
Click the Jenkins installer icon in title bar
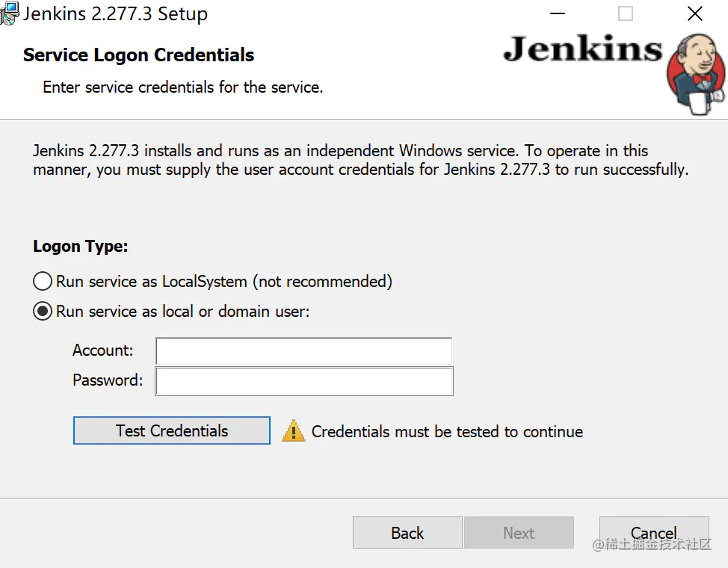click(x=9, y=13)
